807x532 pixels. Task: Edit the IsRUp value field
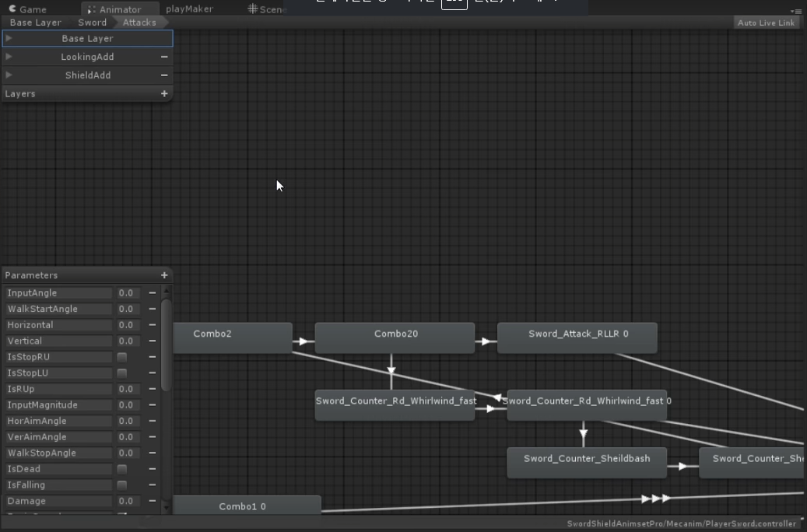coord(128,389)
